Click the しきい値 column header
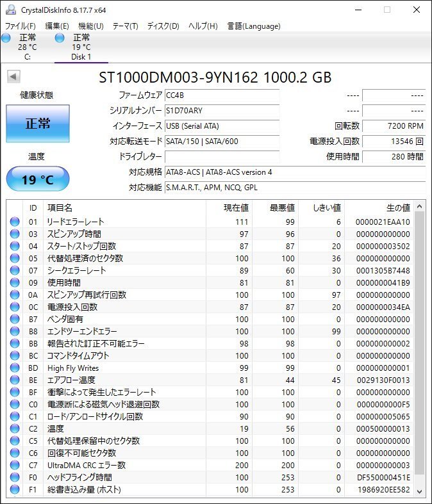This screenshot has height=504, width=432. point(322,208)
